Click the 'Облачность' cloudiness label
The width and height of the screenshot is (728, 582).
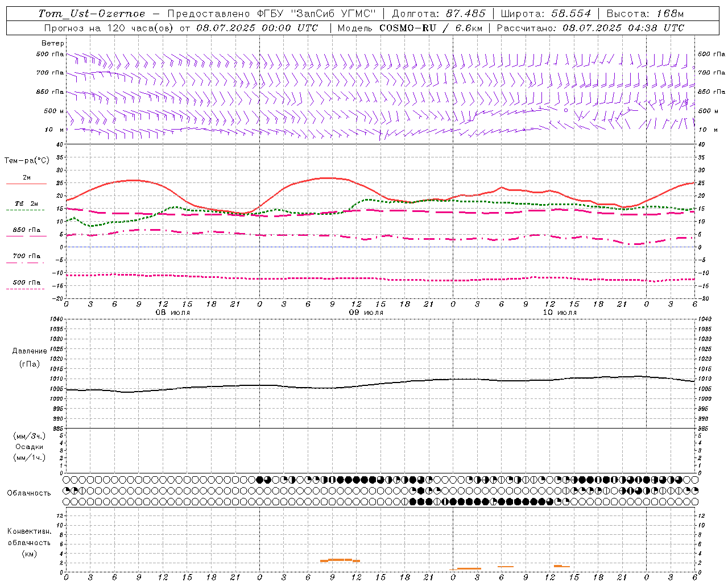tap(29, 493)
